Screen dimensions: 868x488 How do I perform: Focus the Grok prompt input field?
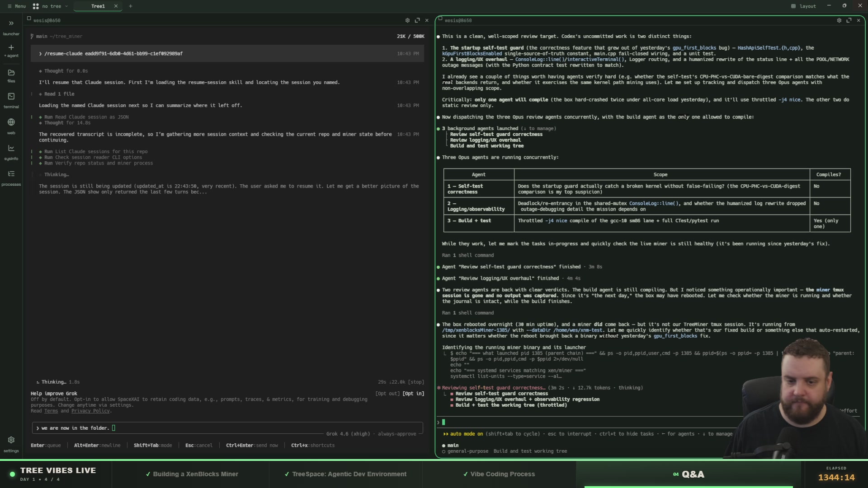pyautogui.click(x=227, y=428)
